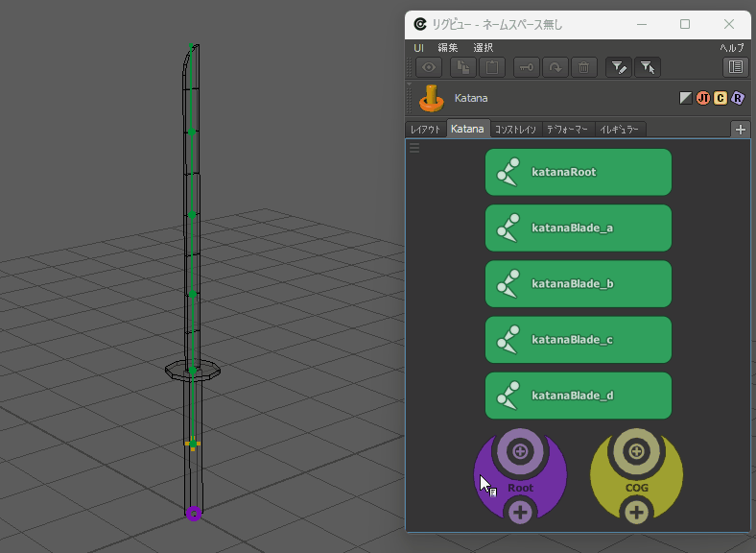This screenshot has width=756, height=553.
Task: Click the bottom plus on Root controller
Action: [x=520, y=513]
